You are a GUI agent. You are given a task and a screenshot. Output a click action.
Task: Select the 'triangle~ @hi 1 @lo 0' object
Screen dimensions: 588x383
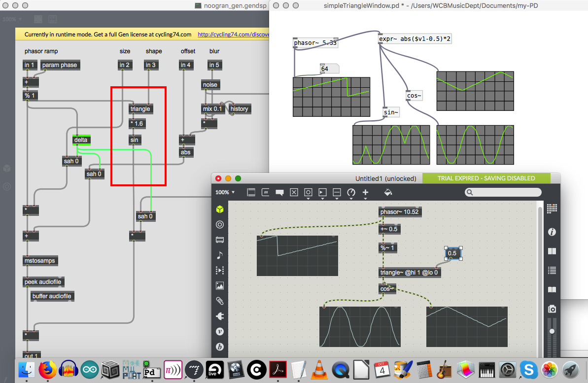pyautogui.click(x=409, y=273)
